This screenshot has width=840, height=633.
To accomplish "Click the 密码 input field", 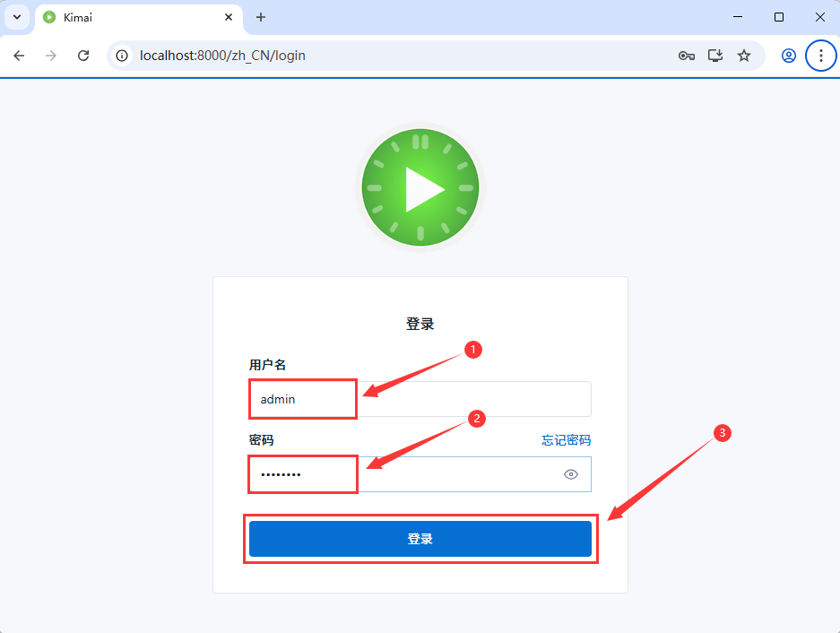I will 420,474.
